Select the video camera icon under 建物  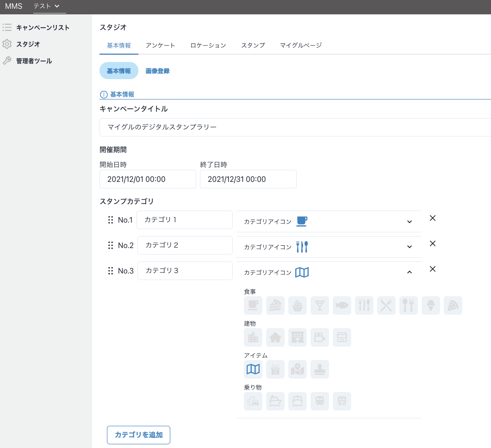320,337
